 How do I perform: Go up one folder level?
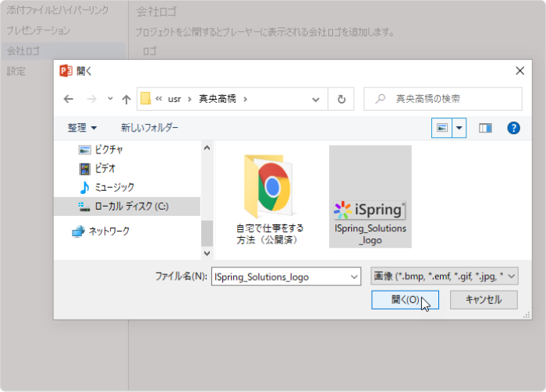click(x=126, y=100)
